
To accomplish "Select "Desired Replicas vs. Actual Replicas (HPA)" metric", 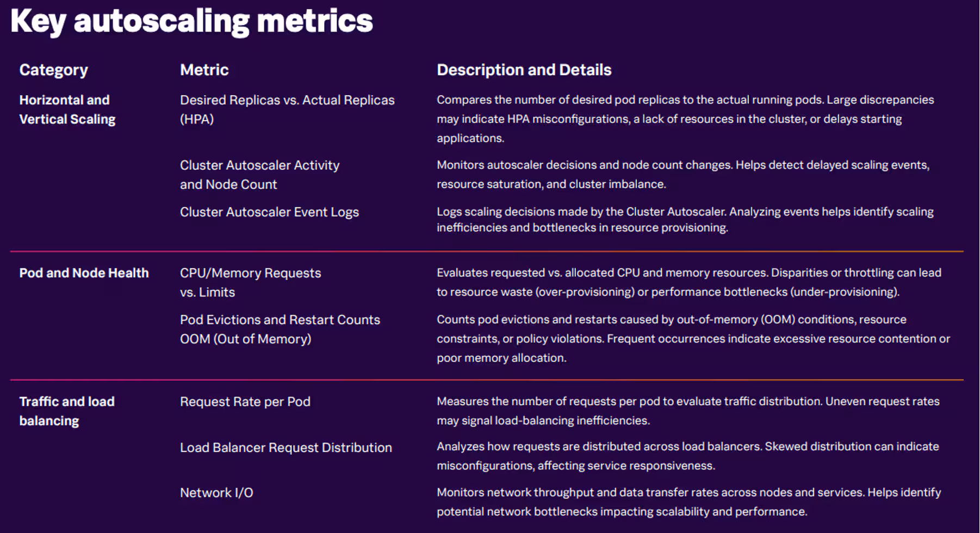I will tap(287, 109).
